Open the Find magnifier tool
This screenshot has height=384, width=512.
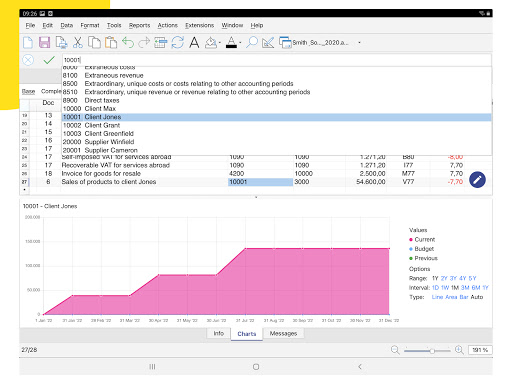(252, 43)
